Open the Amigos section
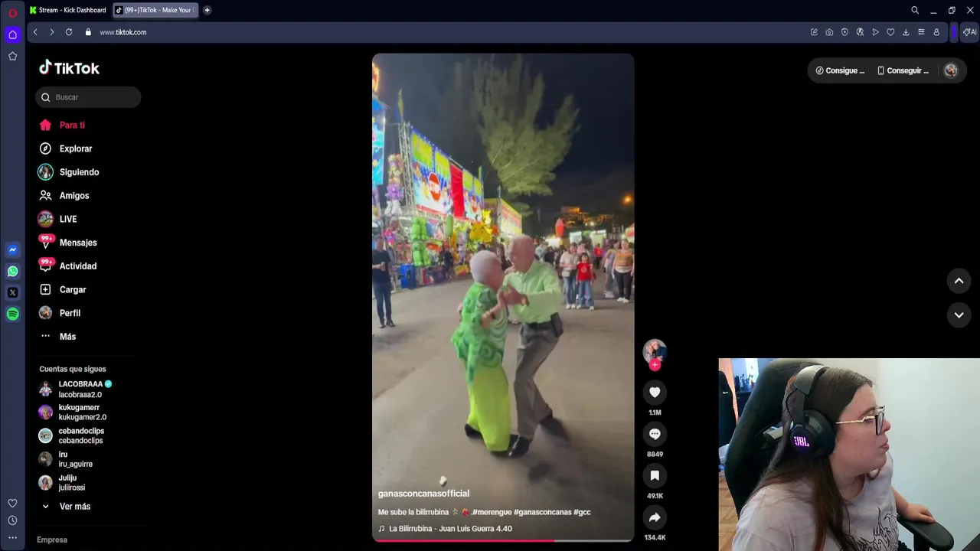The height and width of the screenshot is (551, 980). pyautogui.click(x=64, y=196)
